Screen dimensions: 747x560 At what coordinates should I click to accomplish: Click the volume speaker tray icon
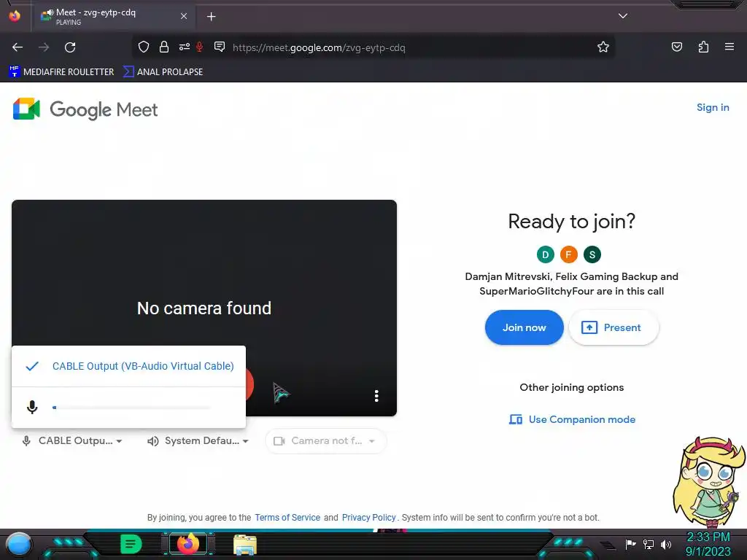(666, 544)
